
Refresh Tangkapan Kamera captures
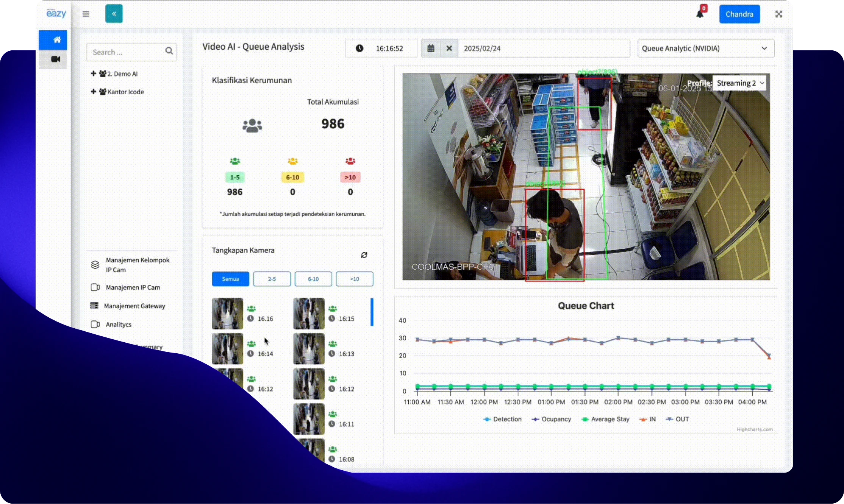(x=364, y=255)
